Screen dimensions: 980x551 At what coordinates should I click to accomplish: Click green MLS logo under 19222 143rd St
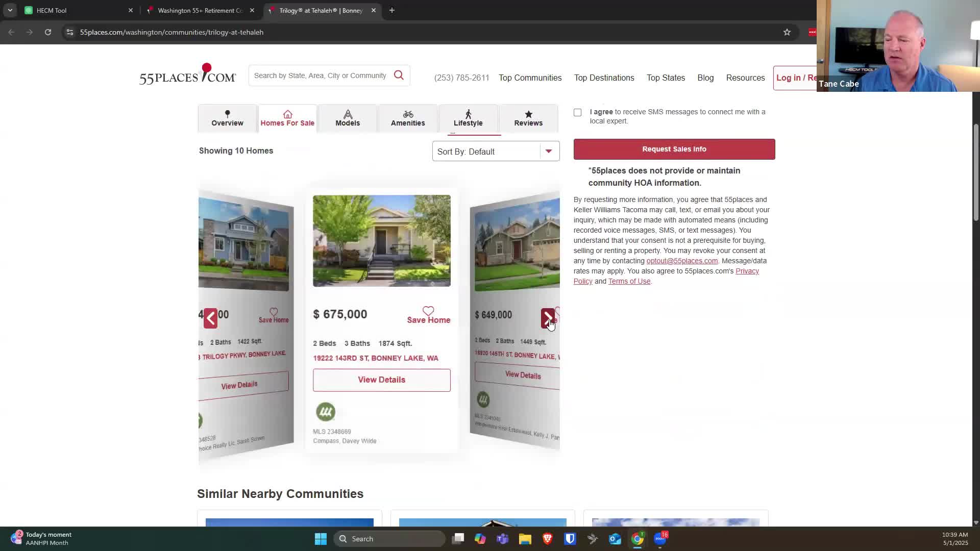tap(325, 412)
